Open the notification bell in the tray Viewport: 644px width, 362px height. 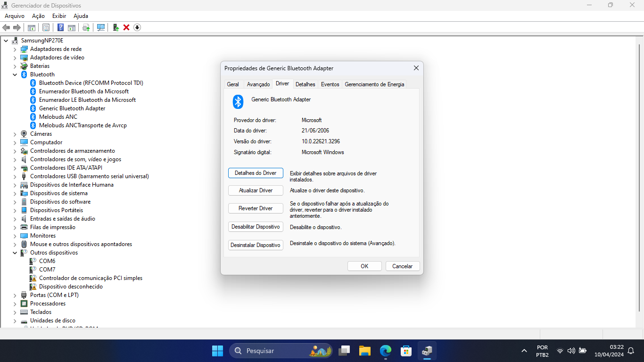[631, 351]
